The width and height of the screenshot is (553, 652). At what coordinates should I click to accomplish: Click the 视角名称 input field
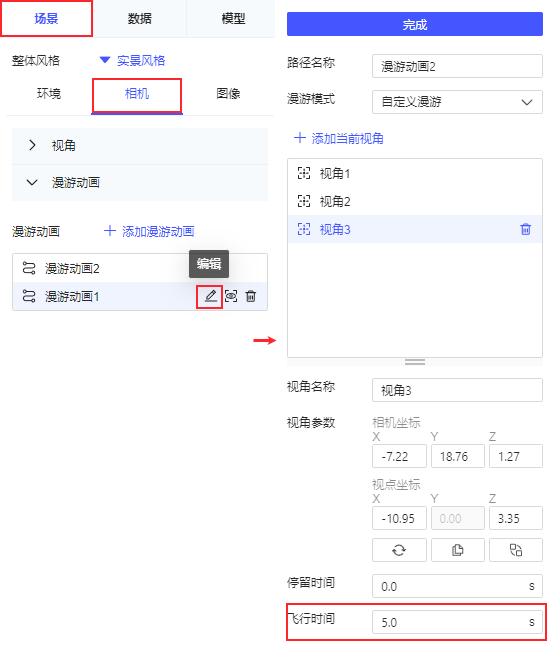click(457, 390)
